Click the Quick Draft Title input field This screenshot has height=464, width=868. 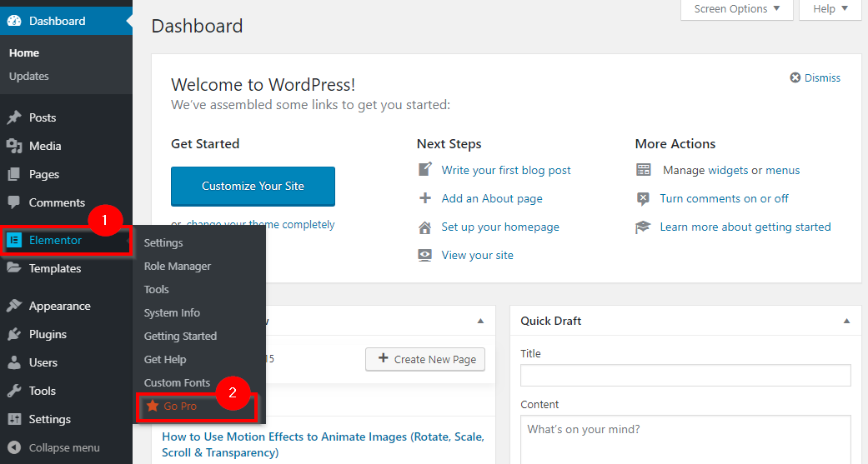click(685, 375)
